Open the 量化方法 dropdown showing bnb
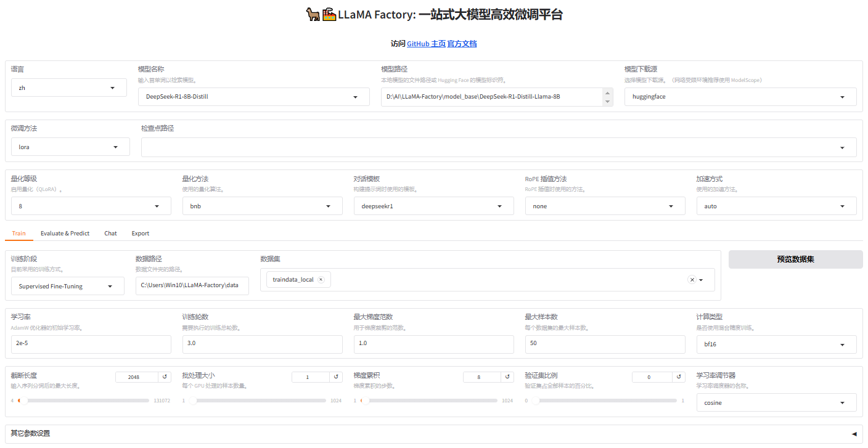 click(x=262, y=206)
